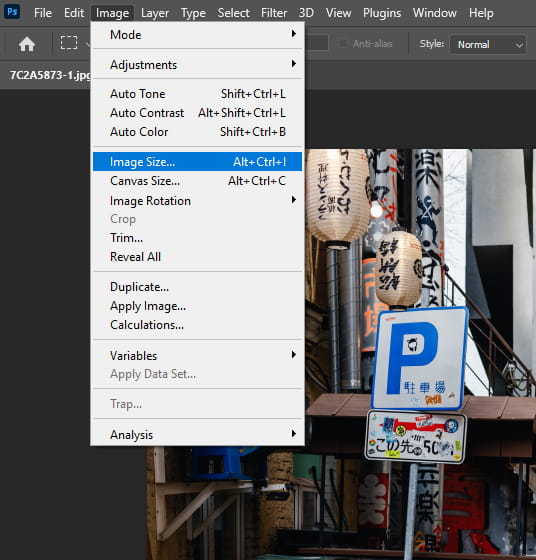Open the Filter menu
536x560 pixels.
coord(274,13)
